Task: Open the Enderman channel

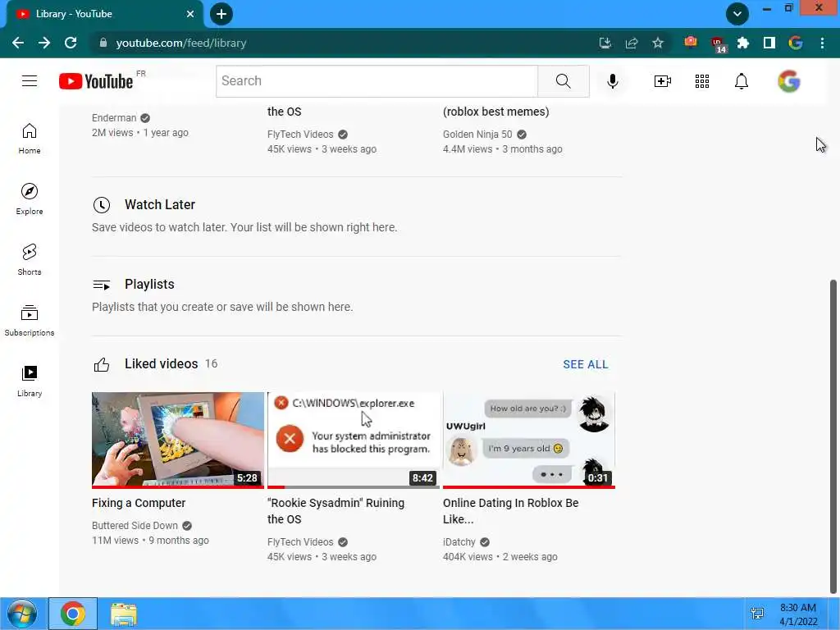Action: click(114, 118)
